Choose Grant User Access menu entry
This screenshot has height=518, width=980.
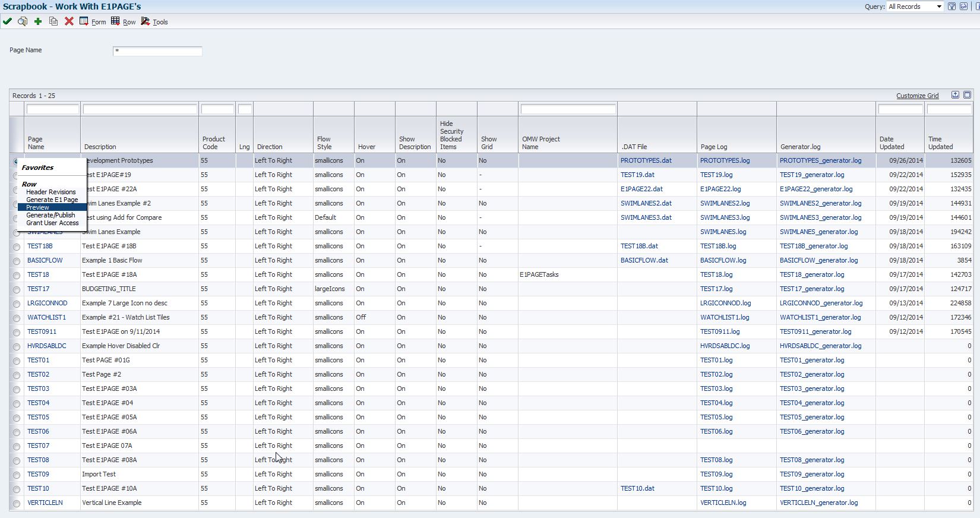52,223
